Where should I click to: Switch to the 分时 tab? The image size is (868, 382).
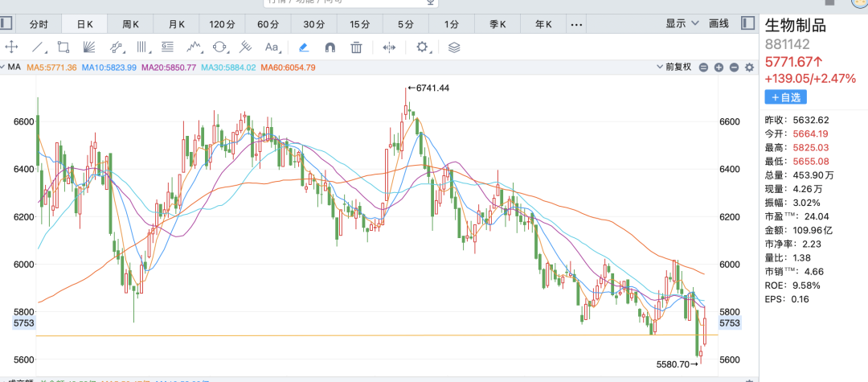pos(39,24)
